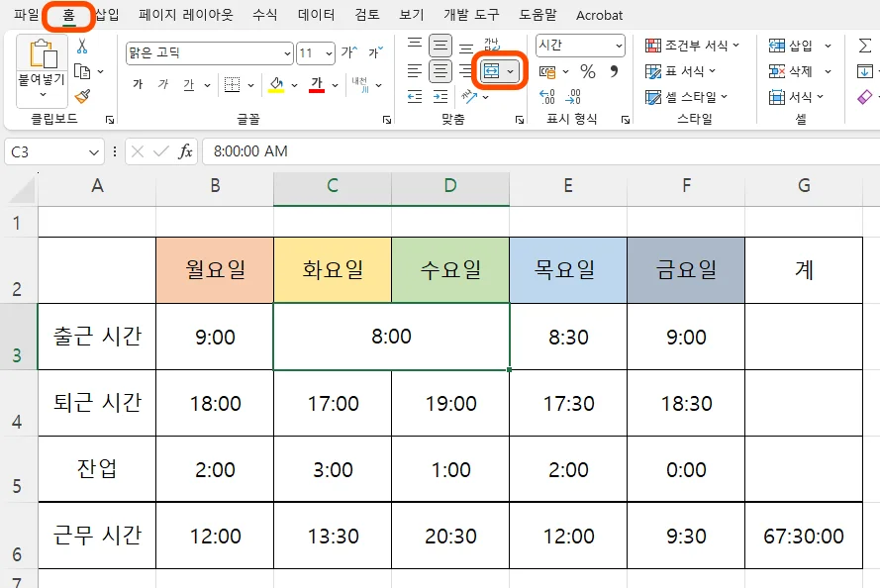Screen dimensions: 880x588
Task: Open the 글꼴 font dialog launcher
Action: pos(387,120)
